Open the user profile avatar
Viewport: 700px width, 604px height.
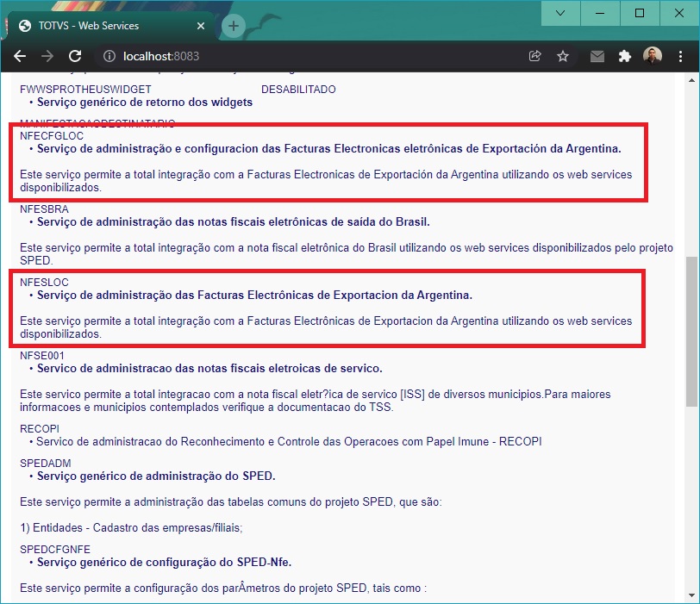(x=653, y=56)
